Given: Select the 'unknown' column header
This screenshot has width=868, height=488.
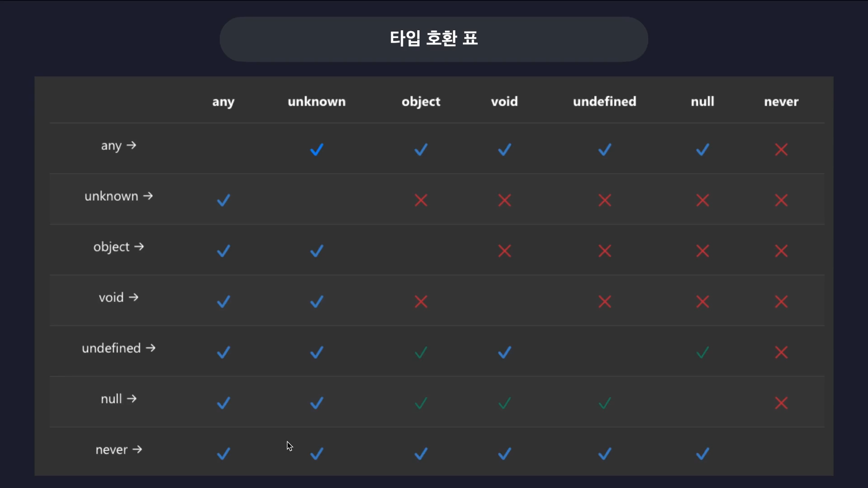Looking at the screenshot, I should pyautogui.click(x=316, y=101).
